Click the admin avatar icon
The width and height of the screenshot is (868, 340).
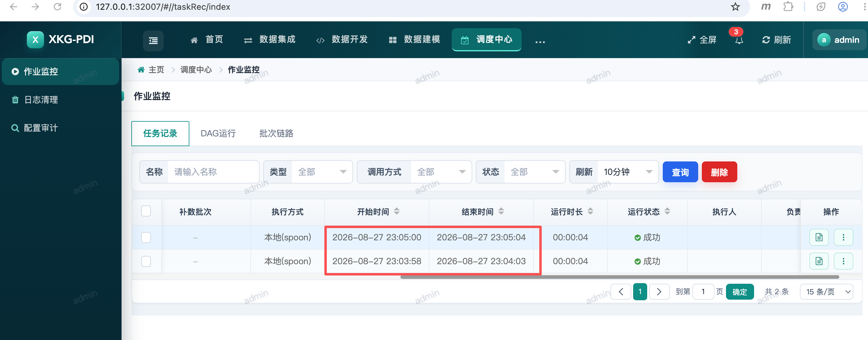click(824, 40)
